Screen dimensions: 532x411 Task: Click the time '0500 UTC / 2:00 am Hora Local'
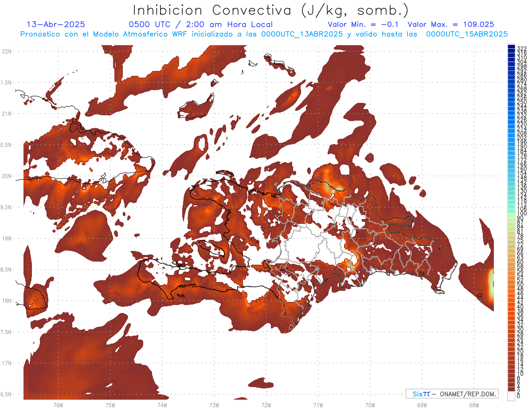(x=200, y=24)
